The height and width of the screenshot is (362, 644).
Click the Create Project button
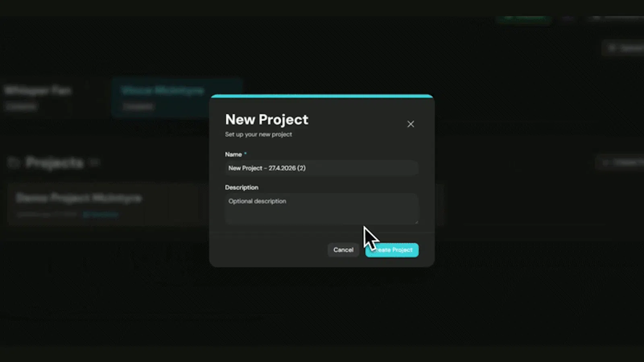tap(392, 250)
